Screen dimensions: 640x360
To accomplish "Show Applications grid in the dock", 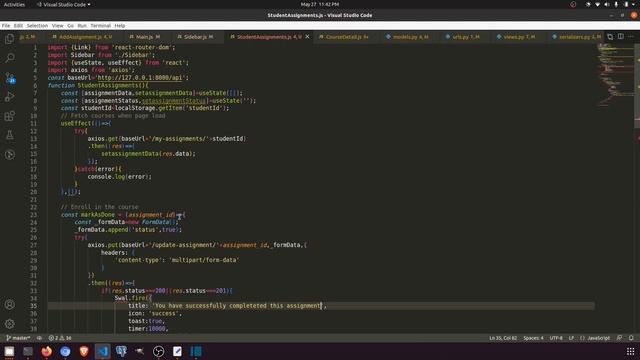I will coord(631,351).
